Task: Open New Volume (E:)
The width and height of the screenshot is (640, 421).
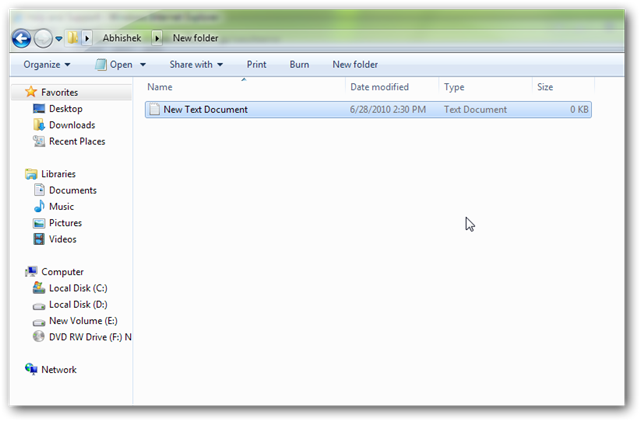Action: tap(83, 321)
